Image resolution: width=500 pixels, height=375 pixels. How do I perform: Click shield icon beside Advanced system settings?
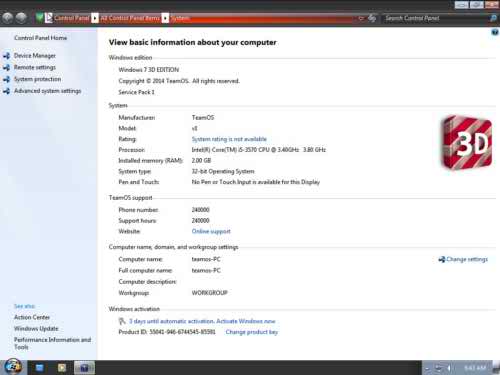[6, 91]
